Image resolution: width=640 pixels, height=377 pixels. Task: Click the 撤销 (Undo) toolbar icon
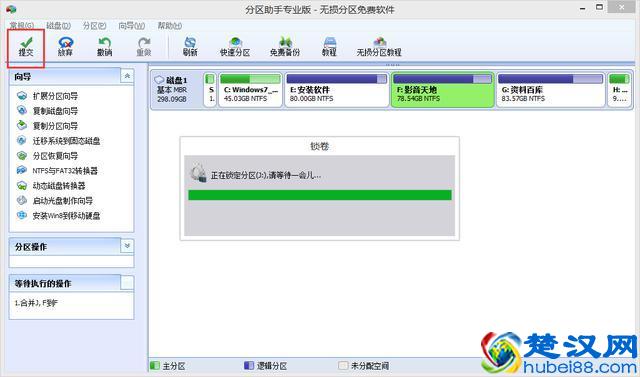(104, 42)
